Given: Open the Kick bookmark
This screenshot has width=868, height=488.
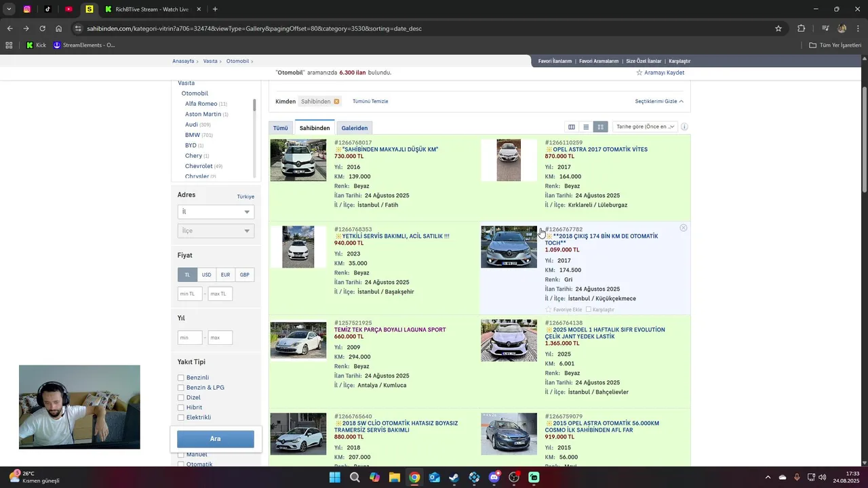Looking at the screenshot, I should pyautogui.click(x=36, y=45).
